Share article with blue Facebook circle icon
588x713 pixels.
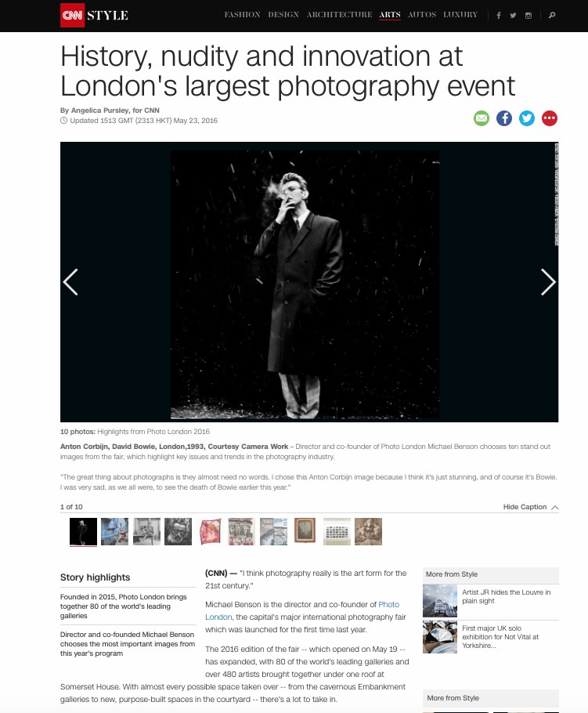[x=504, y=118]
